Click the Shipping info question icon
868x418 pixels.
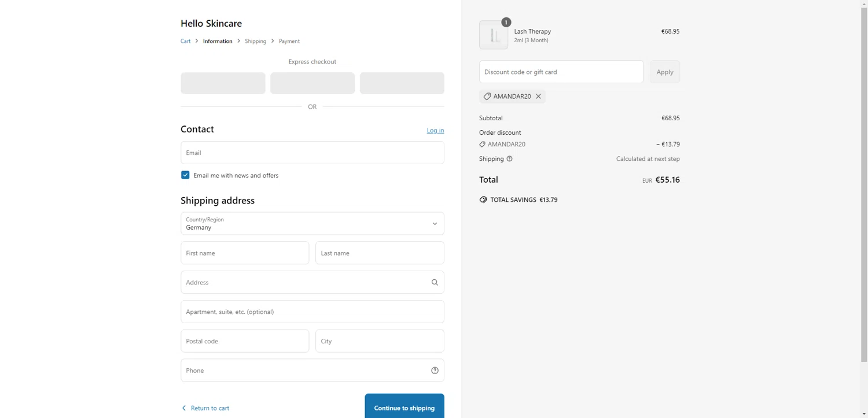[x=509, y=159]
